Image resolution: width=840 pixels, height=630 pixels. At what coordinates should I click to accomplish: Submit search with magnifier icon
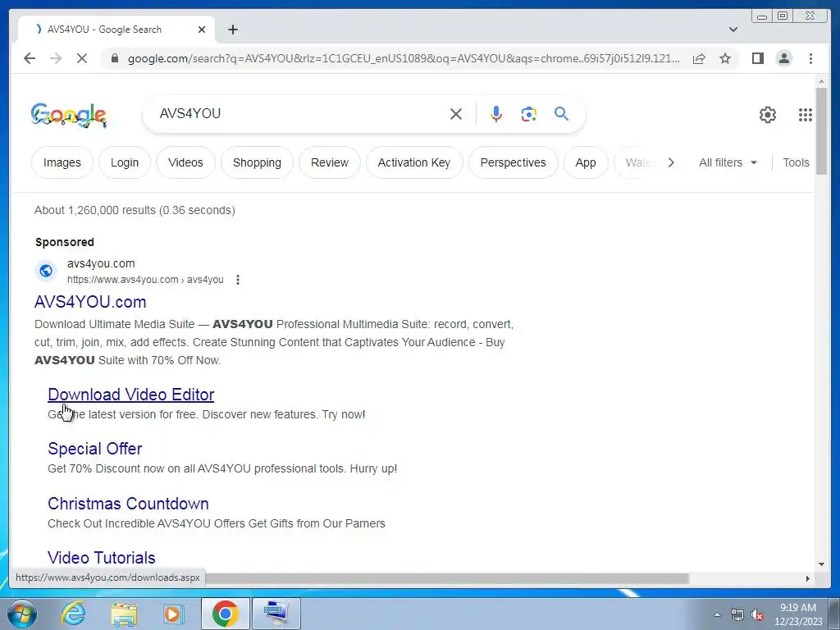pyautogui.click(x=561, y=113)
